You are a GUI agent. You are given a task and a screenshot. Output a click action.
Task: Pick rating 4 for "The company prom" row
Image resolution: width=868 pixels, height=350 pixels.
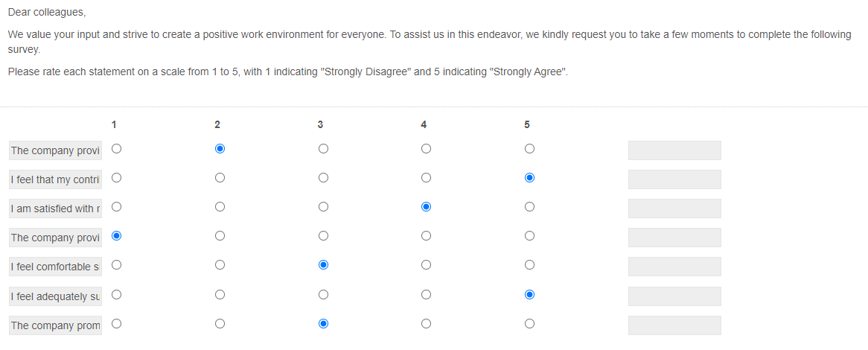[x=426, y=324]
